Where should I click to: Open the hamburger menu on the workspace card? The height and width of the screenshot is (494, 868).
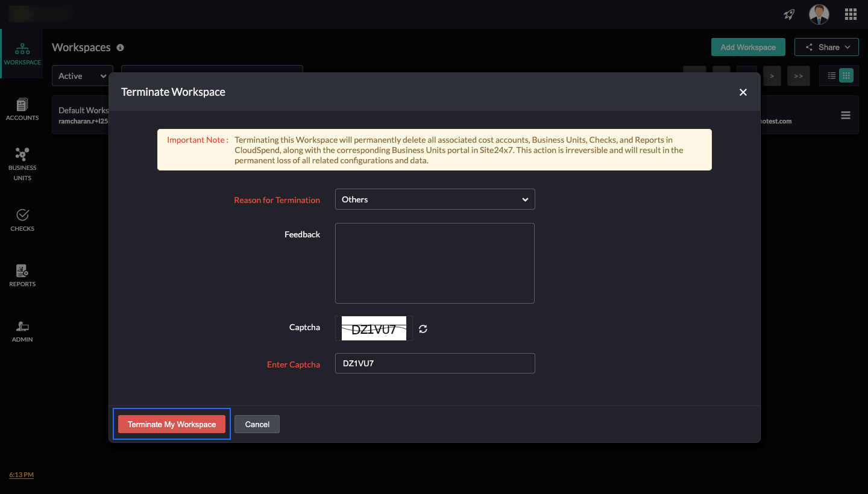point(845,114)
